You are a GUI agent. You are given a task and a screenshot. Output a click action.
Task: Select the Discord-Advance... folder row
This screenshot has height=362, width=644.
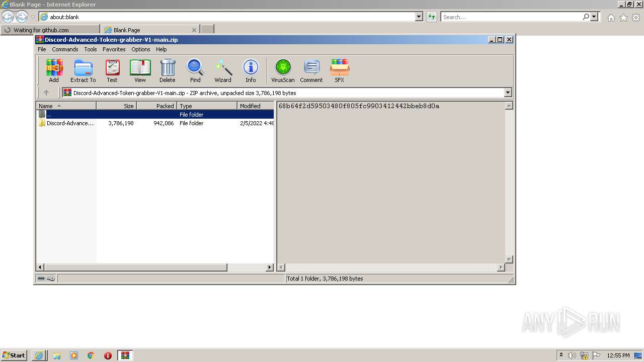pos(155,123)
